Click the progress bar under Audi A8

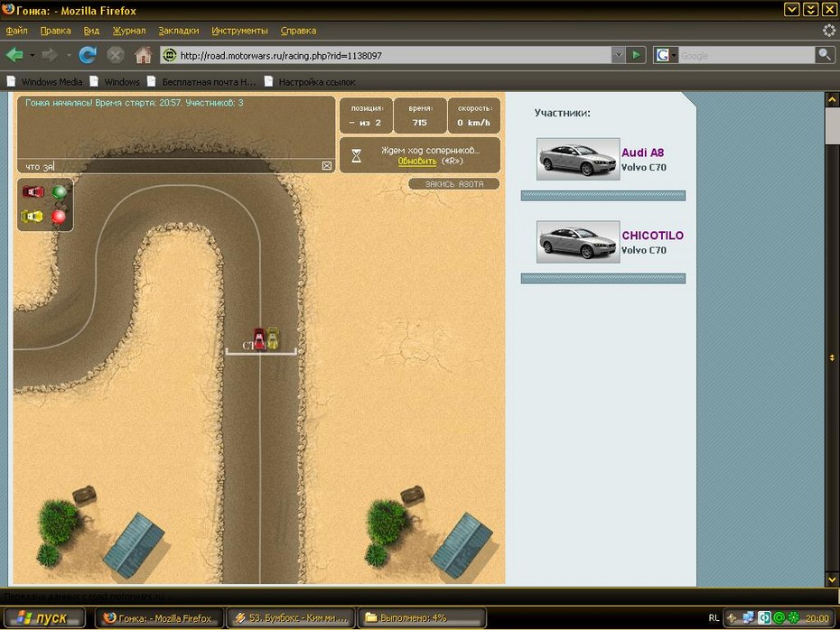click(603, 196)
